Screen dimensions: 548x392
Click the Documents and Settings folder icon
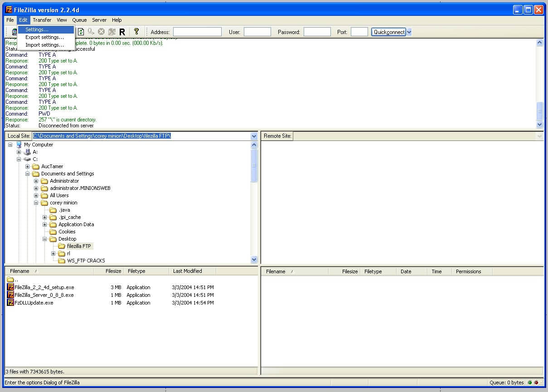click(x=36, y=174)
